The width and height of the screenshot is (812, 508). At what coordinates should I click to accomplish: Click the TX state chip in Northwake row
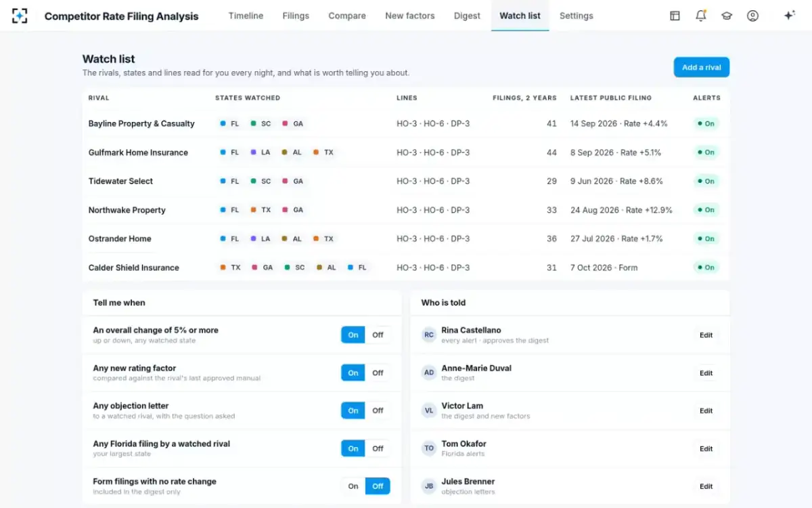point(261,210)
